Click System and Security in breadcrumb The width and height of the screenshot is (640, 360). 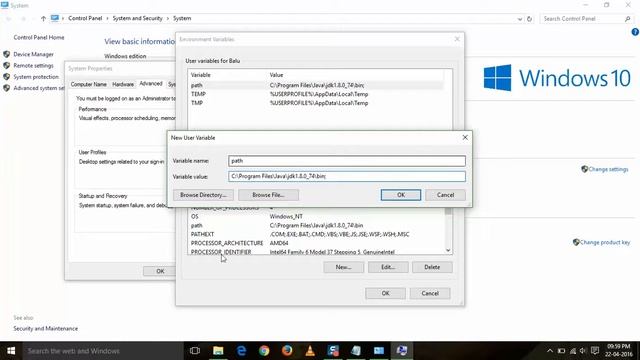(x=137, y=18)
